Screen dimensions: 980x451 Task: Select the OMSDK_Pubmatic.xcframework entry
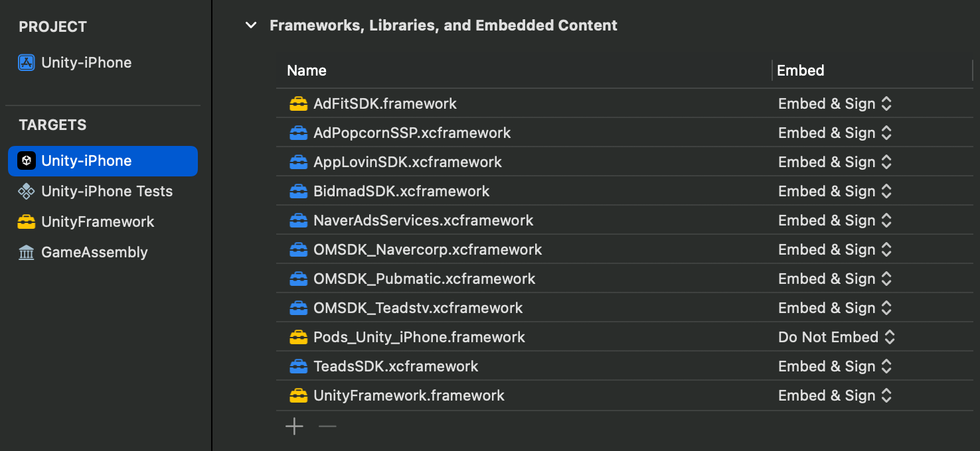pyautogui.click(x=424, y=279)
